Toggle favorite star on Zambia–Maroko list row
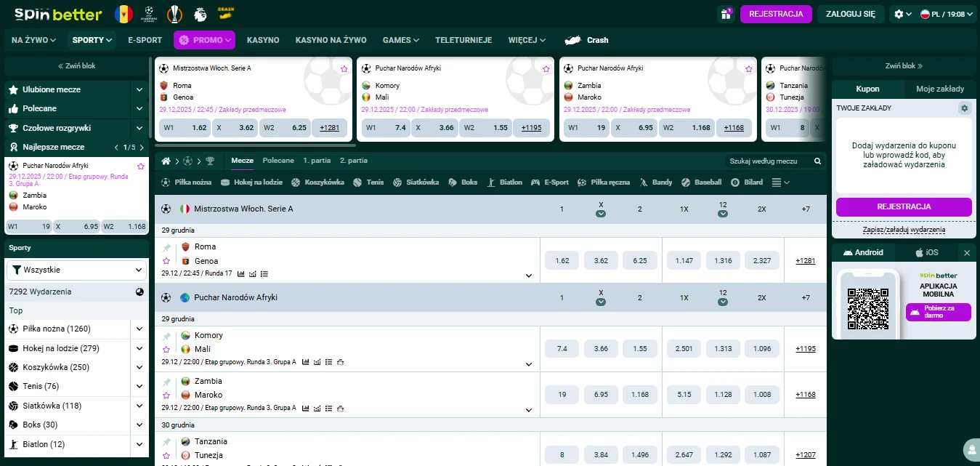Image resolution: width=980 pixels, height=466 pixels. (x=166, y=395)
